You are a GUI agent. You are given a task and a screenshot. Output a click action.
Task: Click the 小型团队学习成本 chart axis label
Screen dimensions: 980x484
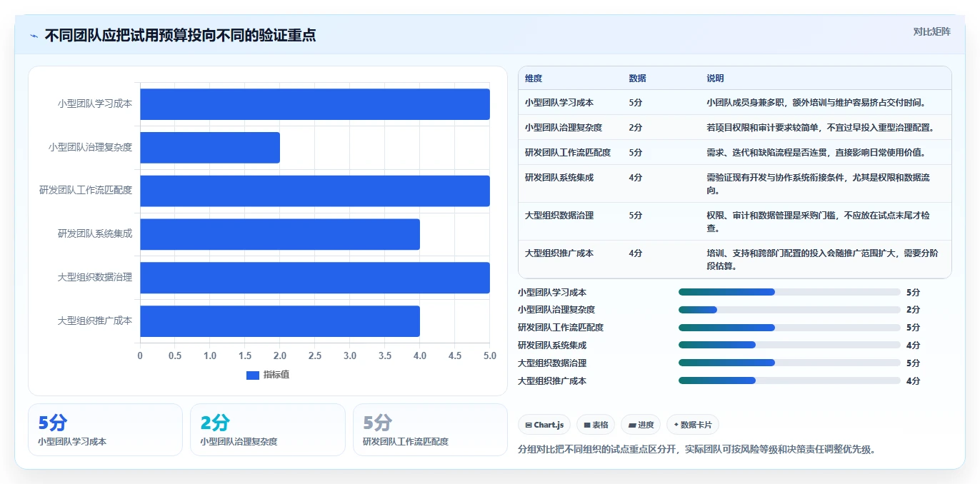tap(95, 104)
